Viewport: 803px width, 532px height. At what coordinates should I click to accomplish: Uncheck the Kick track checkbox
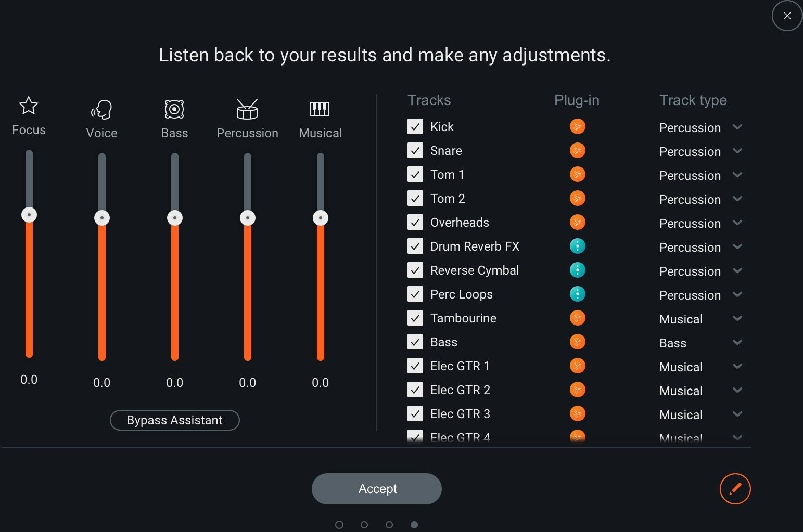pyautogui.click(x=415, y=126)
